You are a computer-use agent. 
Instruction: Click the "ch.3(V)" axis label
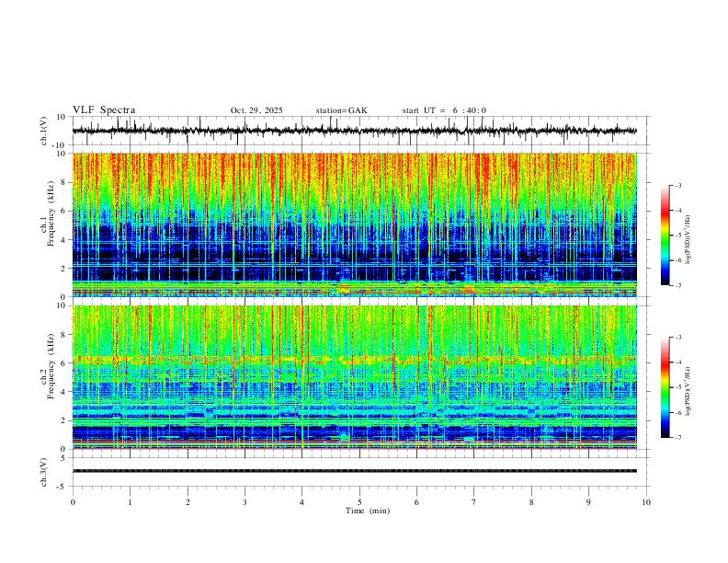(x=44, y=472)
